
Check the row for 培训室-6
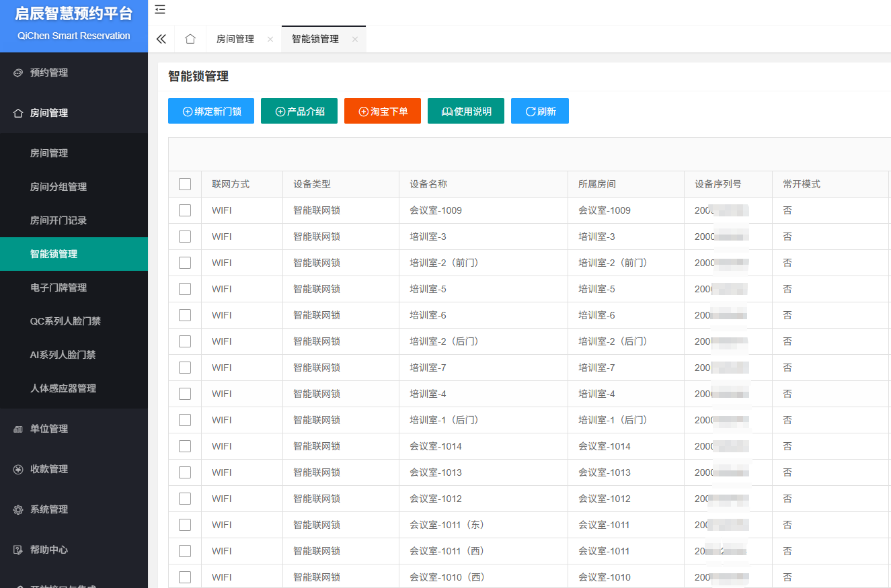[185, 315]
